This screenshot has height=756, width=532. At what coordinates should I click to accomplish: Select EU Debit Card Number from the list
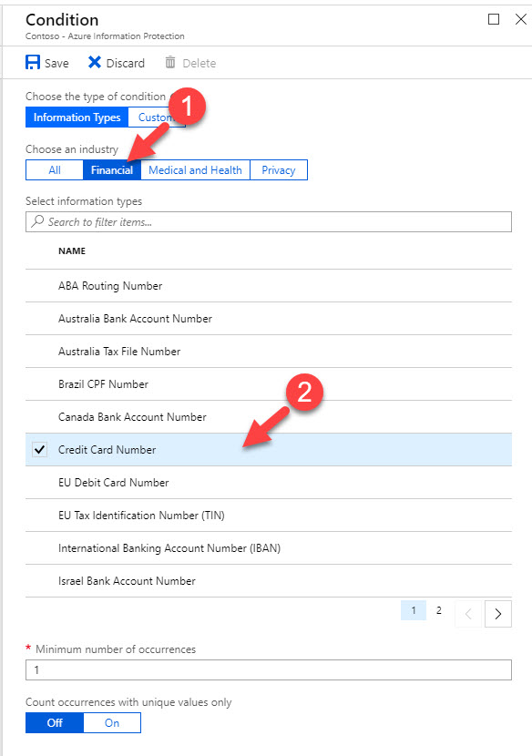(x=114, y=482)
